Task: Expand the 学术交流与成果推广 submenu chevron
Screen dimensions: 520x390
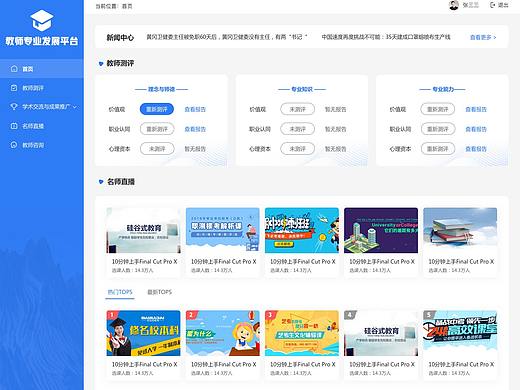Action: 75,107
